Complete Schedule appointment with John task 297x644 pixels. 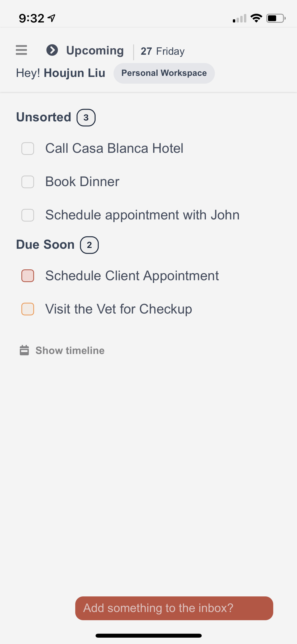pos(28,215)
